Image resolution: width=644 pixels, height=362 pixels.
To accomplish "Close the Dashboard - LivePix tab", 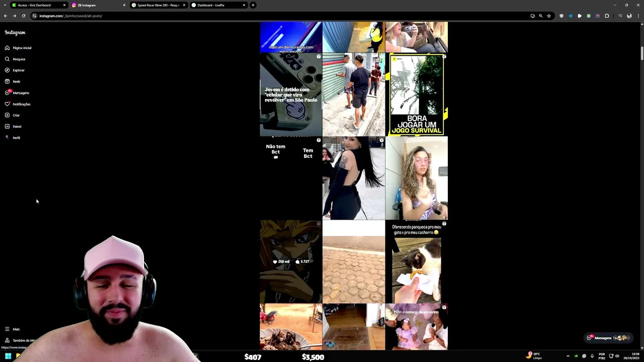I will pyautogui.click(x=244, y=5).
